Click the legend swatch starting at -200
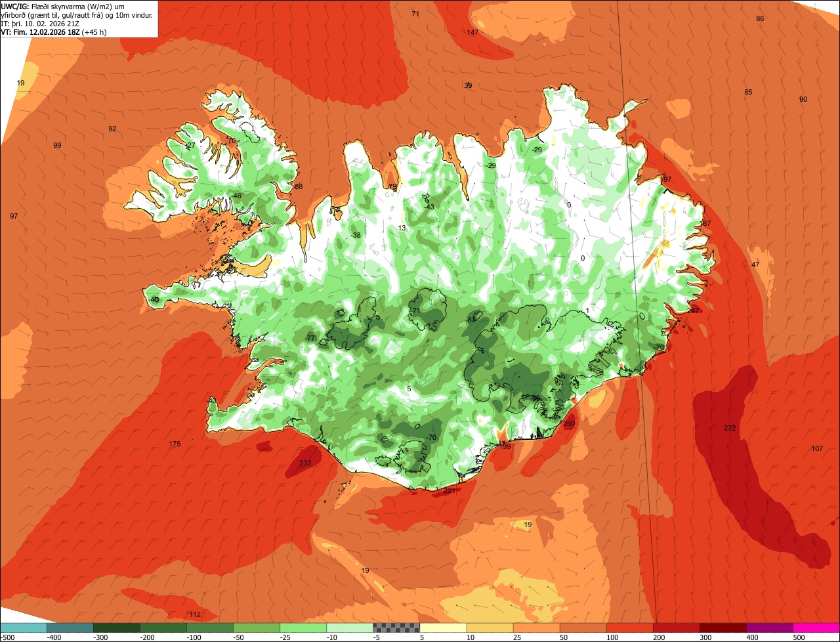The image size is (840, 642). click(x=163, y=628)
